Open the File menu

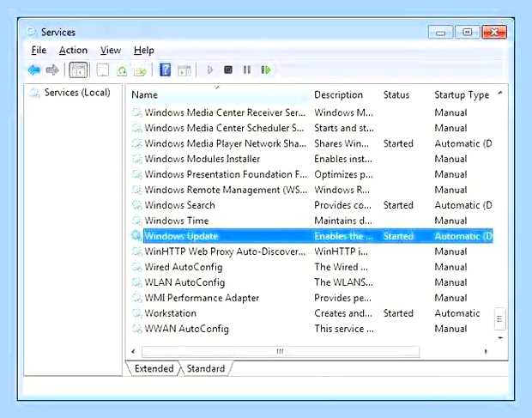39,51
